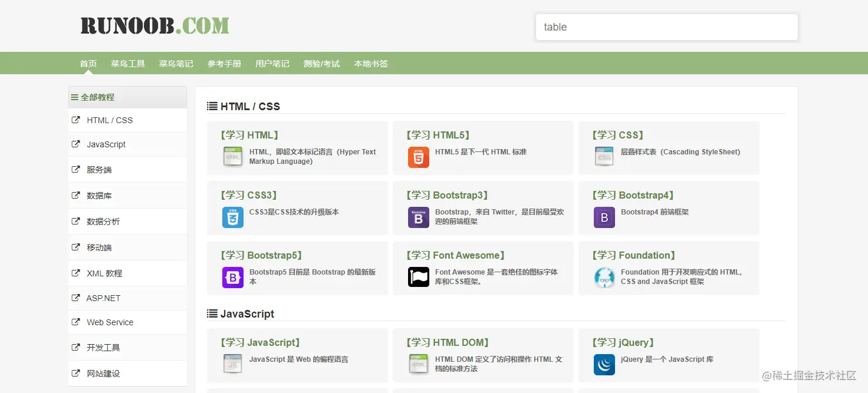
Task: Open the 【学习 HTML】 link
Action: coord(248,135)
